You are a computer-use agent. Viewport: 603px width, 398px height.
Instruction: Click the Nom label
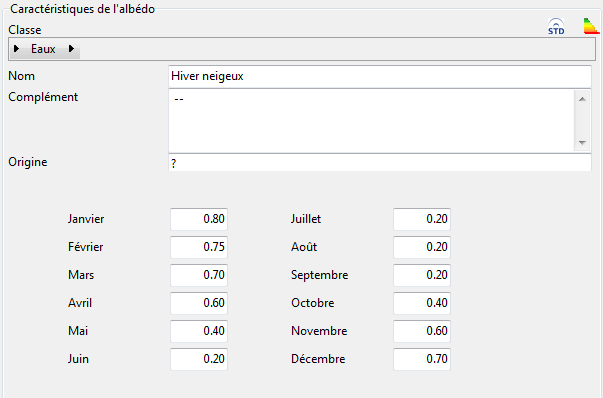pyautogui.click(x=22, y=76)
